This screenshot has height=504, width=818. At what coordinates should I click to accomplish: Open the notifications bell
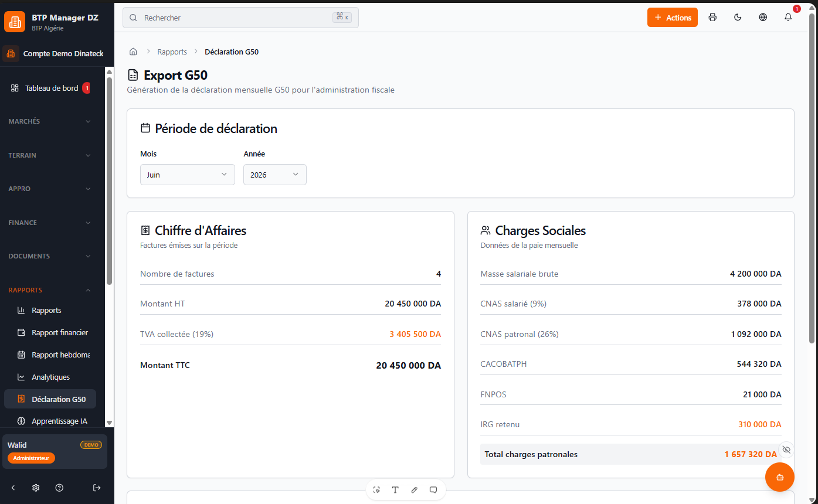(x=788, y=18)
